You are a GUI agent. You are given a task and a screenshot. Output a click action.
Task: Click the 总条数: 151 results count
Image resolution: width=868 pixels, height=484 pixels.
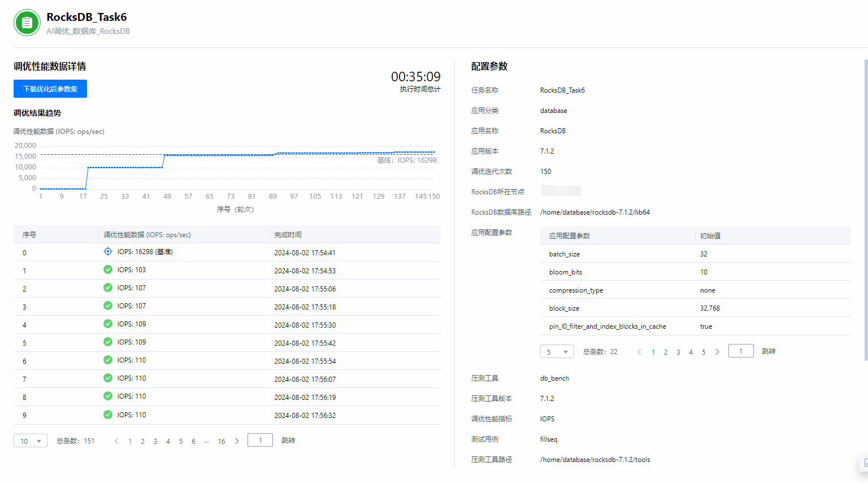(76, 441)
